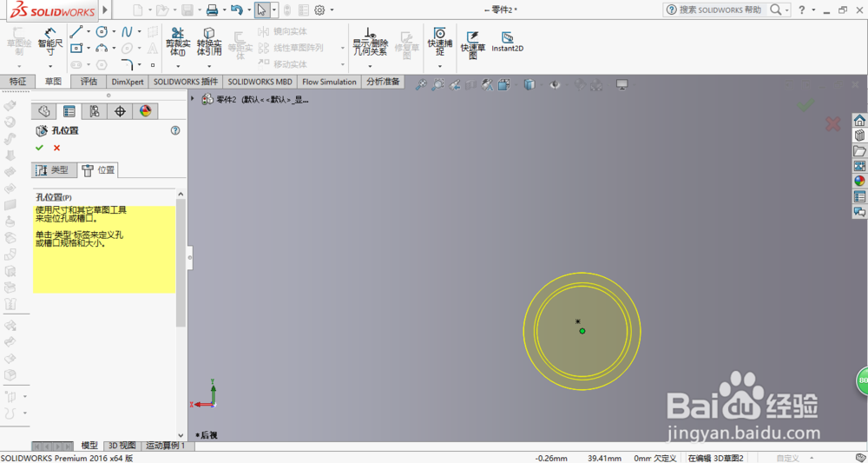
Task: Open Hide/Show Items eye icon
Action: coord(555,85)
